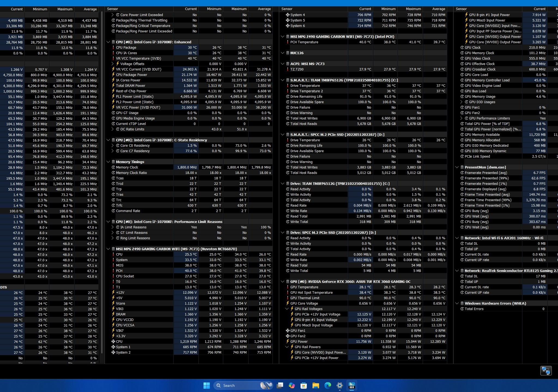
Task: Launch Copilot from the taskbar
Action: click(x=292, y=385)
